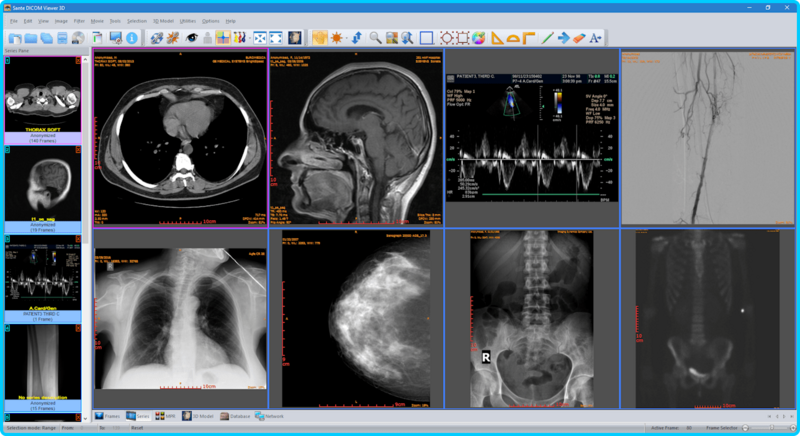This screenshot has height=436, width=800.
Task: Switch to the bottom 3D Model tab
Action: click(x=198, y=416)
